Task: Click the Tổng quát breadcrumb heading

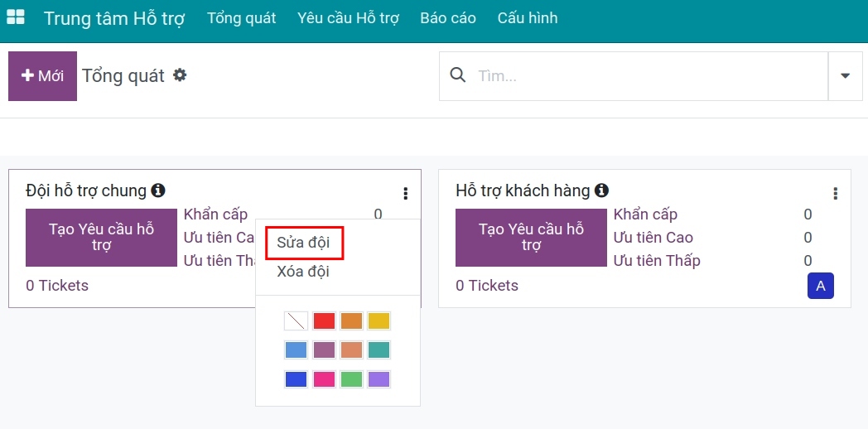Action: (x=123, y=75)
